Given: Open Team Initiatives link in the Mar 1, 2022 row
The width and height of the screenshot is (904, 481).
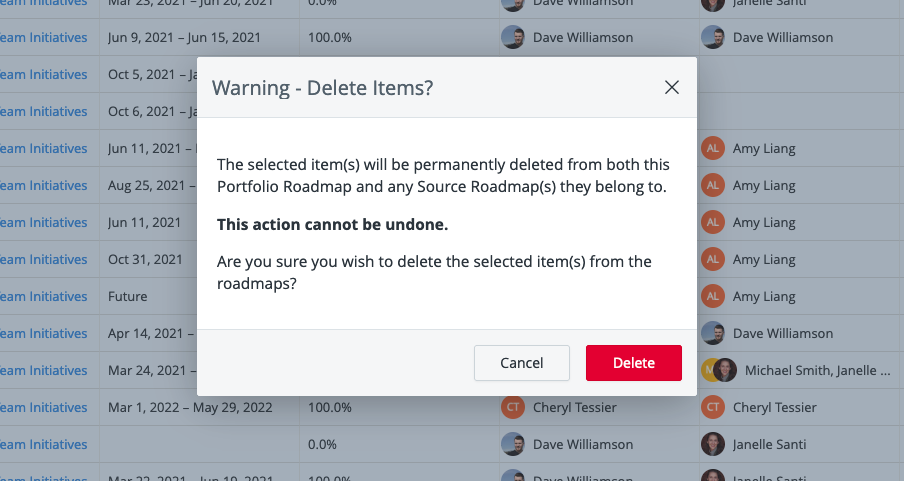Looking at the screenshot, I should [x=43, y=407].
